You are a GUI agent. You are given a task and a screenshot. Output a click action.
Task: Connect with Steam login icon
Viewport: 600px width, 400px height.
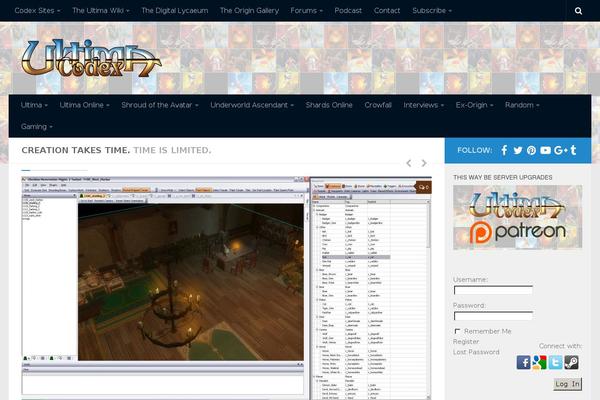pyautogui.click(x=571, y=362)
